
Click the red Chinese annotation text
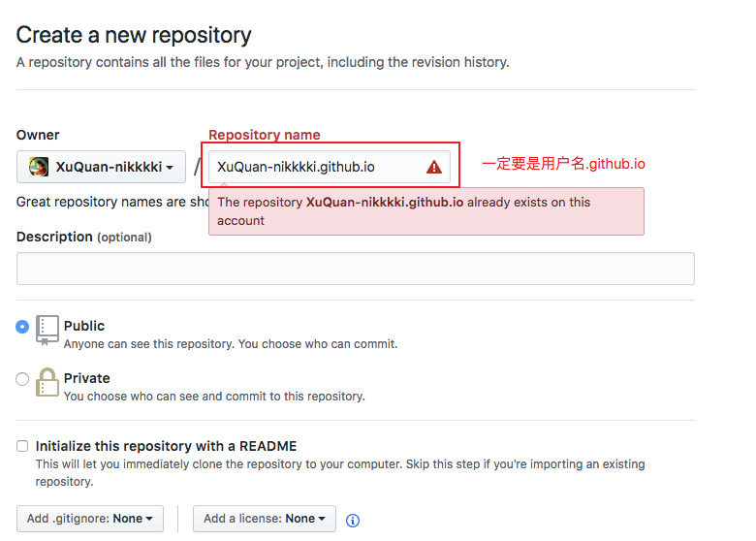[x=563, y=164]
